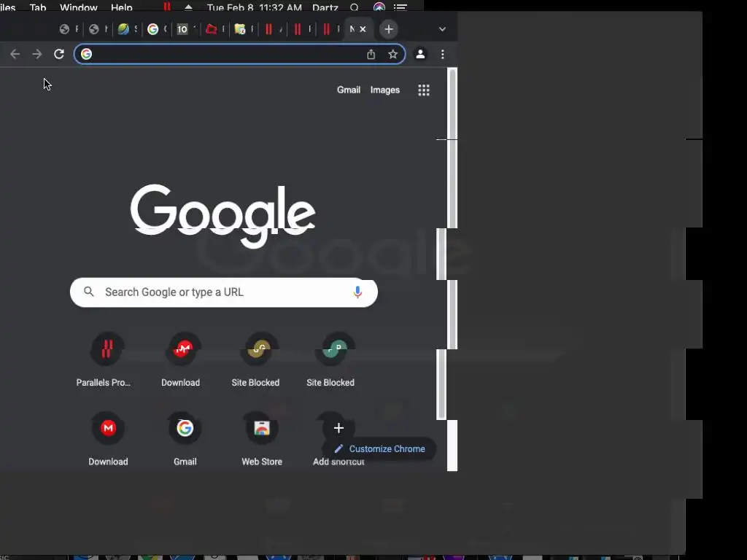The width and height of the screenshot is (747, 560).
Task: Switch to the Google tab
Action: [x=153, y=29]
